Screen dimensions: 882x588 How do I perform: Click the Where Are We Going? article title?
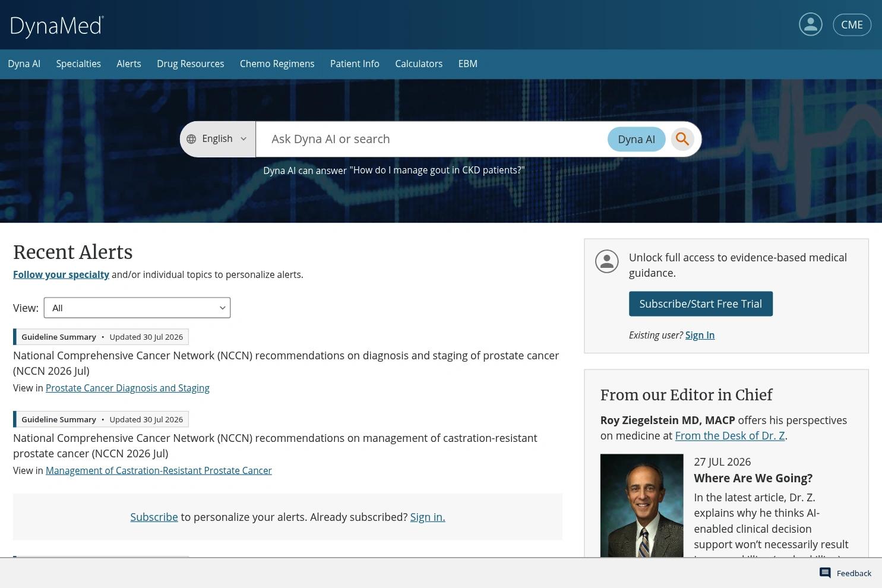(x=753, y=478)
